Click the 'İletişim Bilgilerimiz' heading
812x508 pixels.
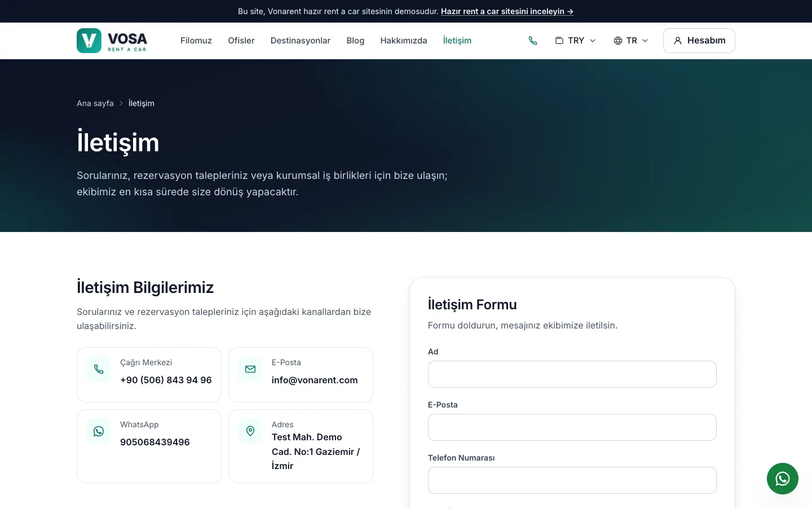(145, 287)
